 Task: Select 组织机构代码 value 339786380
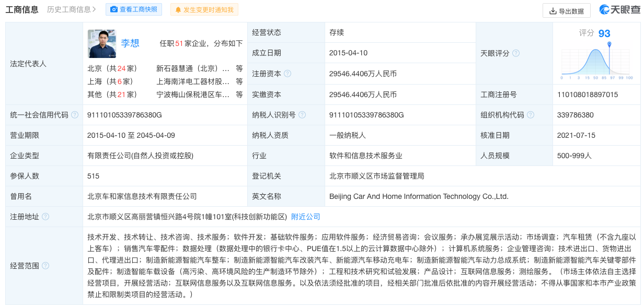coord(576,115)
